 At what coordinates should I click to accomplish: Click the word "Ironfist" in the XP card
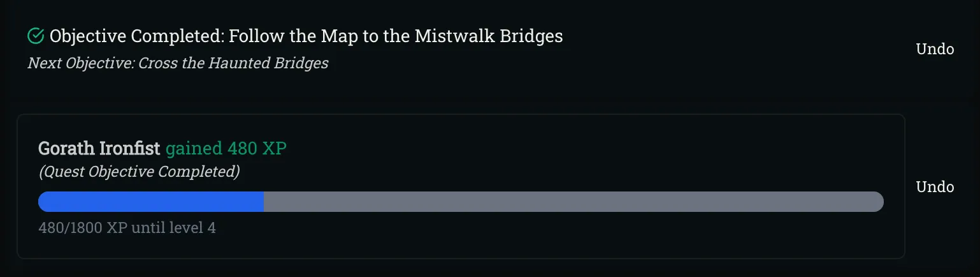pos(129,149)
